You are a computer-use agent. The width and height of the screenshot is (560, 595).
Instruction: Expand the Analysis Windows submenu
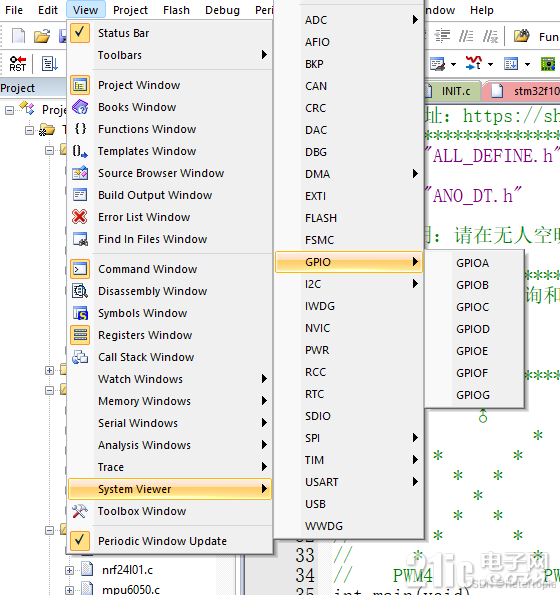[x=170, y=445]
